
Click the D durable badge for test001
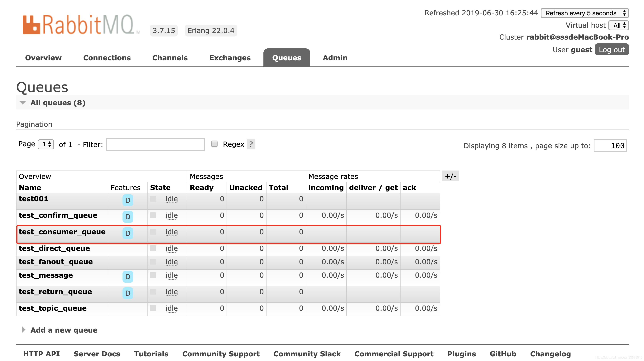127,200
